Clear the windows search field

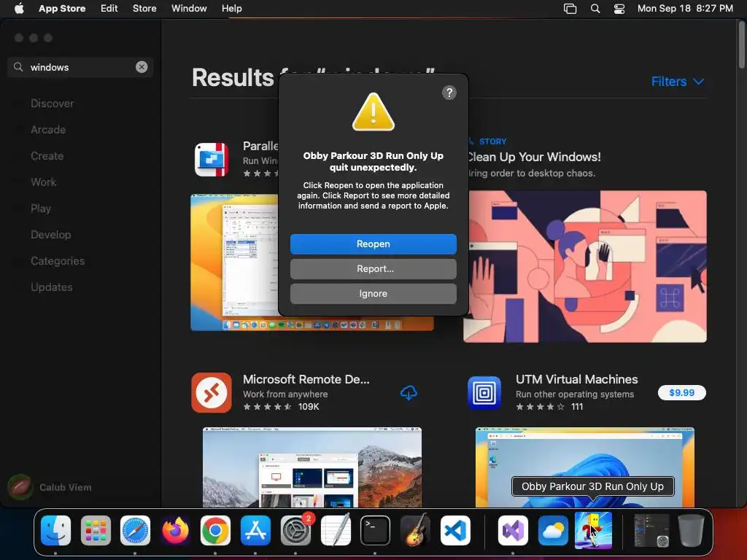[x=142, y=67]
